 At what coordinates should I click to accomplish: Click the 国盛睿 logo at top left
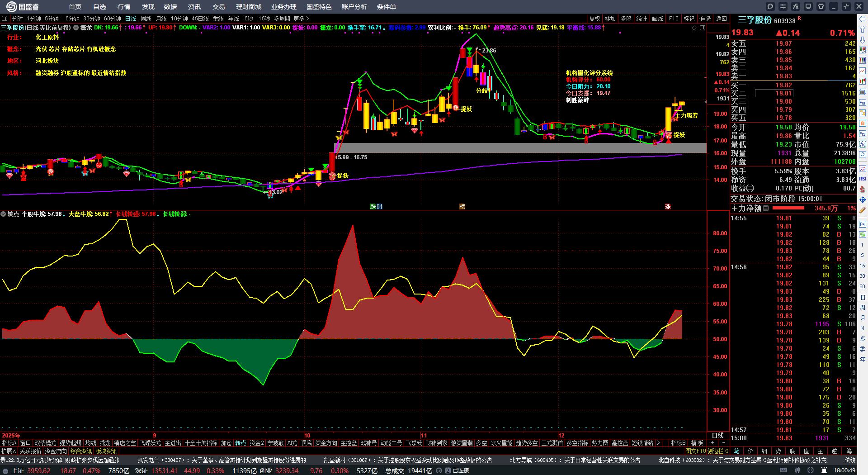click(23, 7)
